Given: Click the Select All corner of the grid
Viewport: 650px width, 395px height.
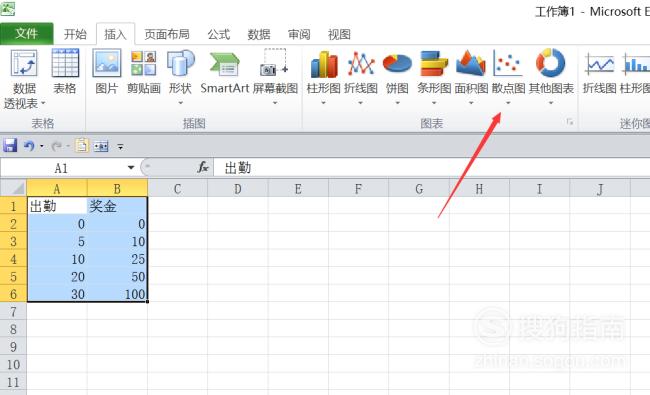Looking at the screenshot, I should click(x=13, y=189).
